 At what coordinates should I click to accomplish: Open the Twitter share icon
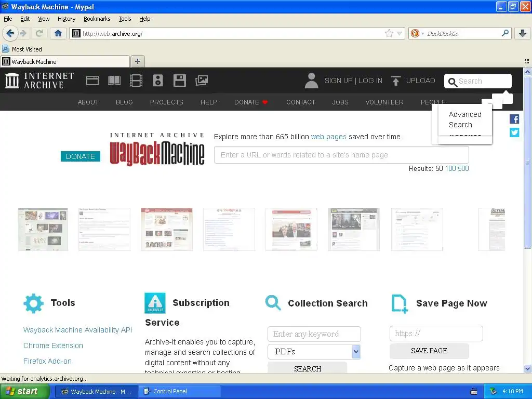[x=514, y=132]
